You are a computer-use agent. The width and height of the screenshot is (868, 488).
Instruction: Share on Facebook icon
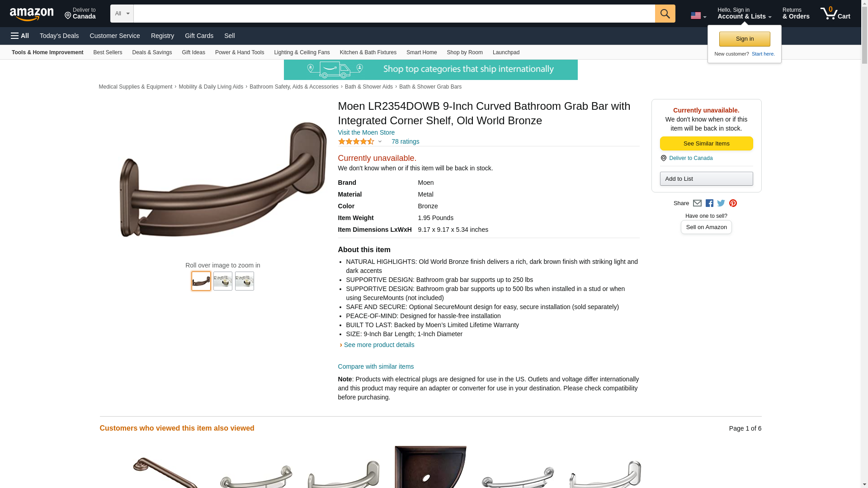tap(709, 203)
